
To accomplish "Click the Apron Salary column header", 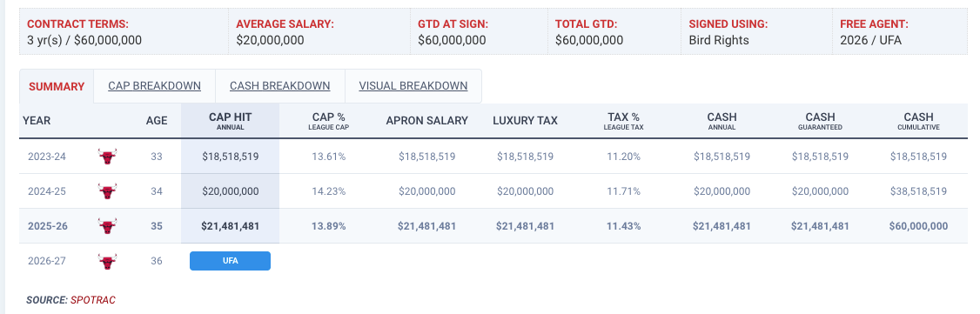I will pyautogui.click(x=426, y=121).
